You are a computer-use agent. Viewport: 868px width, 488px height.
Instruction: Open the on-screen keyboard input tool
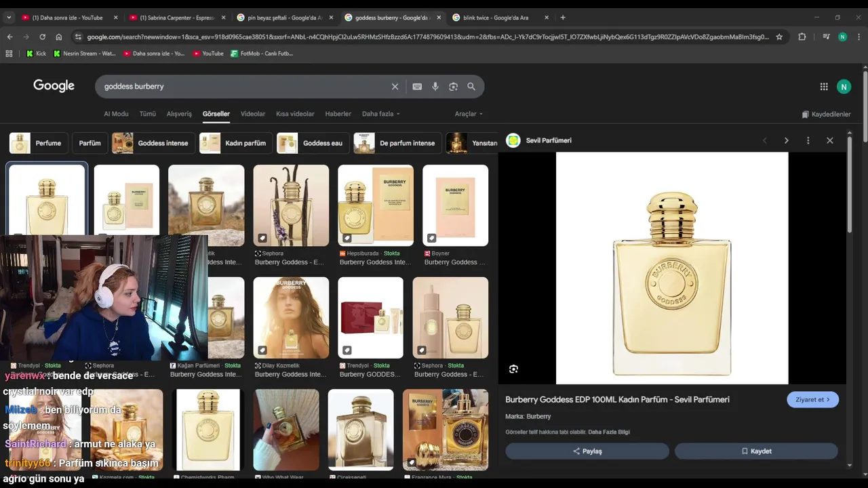[417, 87]
